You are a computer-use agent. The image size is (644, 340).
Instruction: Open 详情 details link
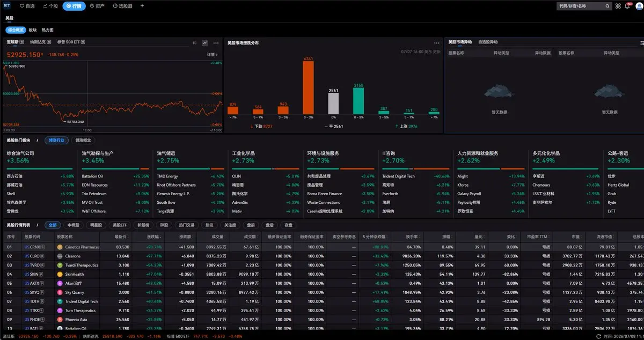[x=213, y=54]
